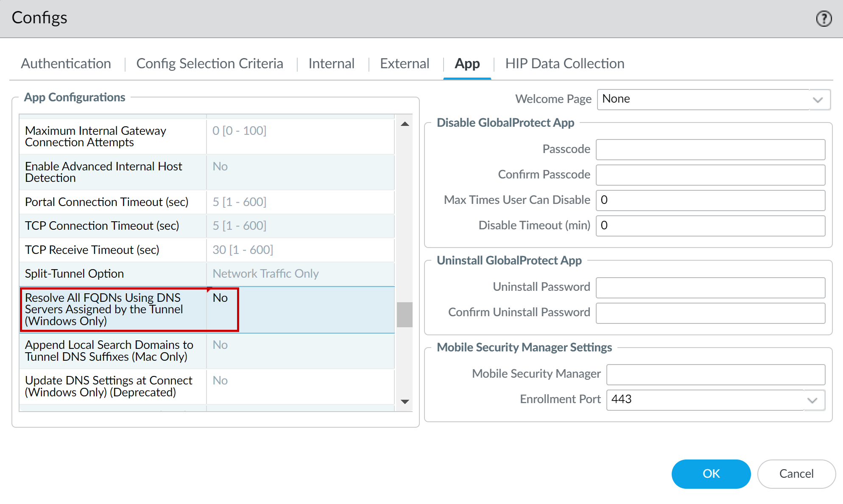Viewport: 843px width, 504px height.
Task: Select the Portal Connection Timeout value cell
Action: pos(240,202)
